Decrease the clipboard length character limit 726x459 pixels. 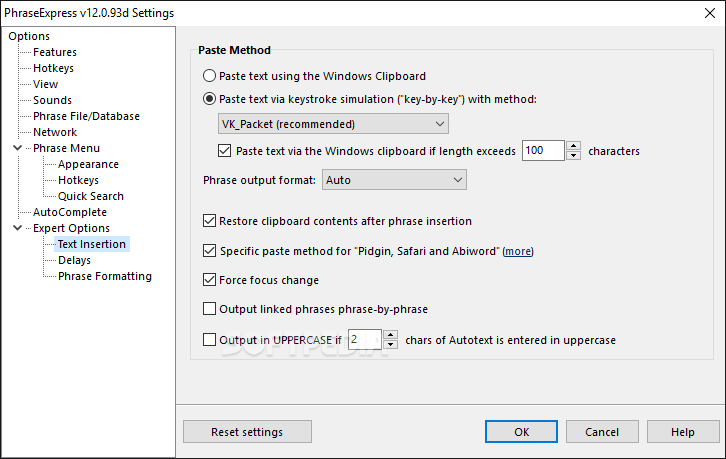tap(573, 156)
